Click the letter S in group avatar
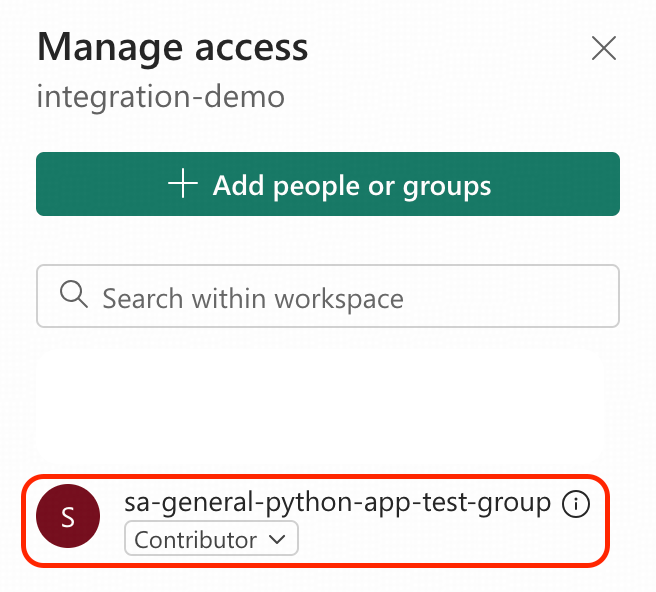Screen dimensions: 656x592 click(68, 517)
